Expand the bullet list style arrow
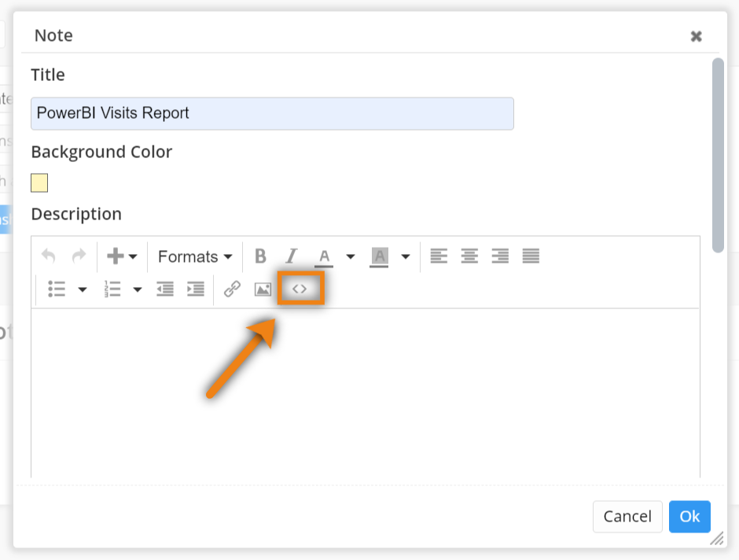 click(83, 289)
